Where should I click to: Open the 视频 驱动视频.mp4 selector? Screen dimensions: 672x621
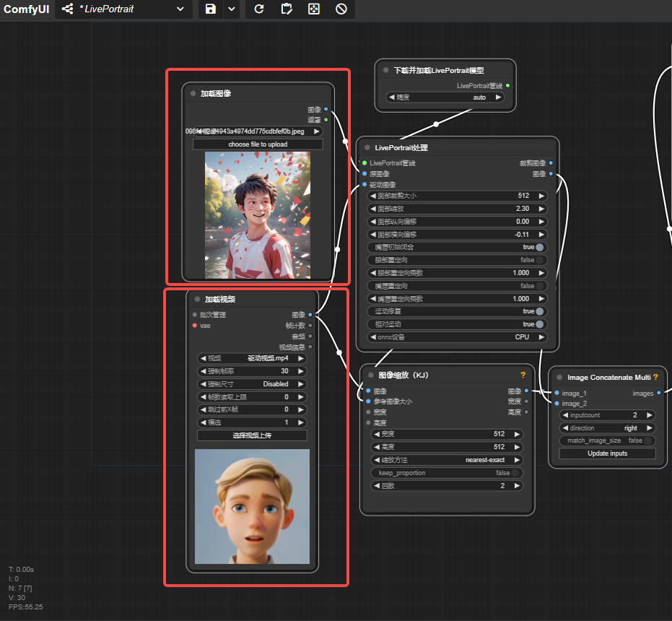[x=252, y=358]
